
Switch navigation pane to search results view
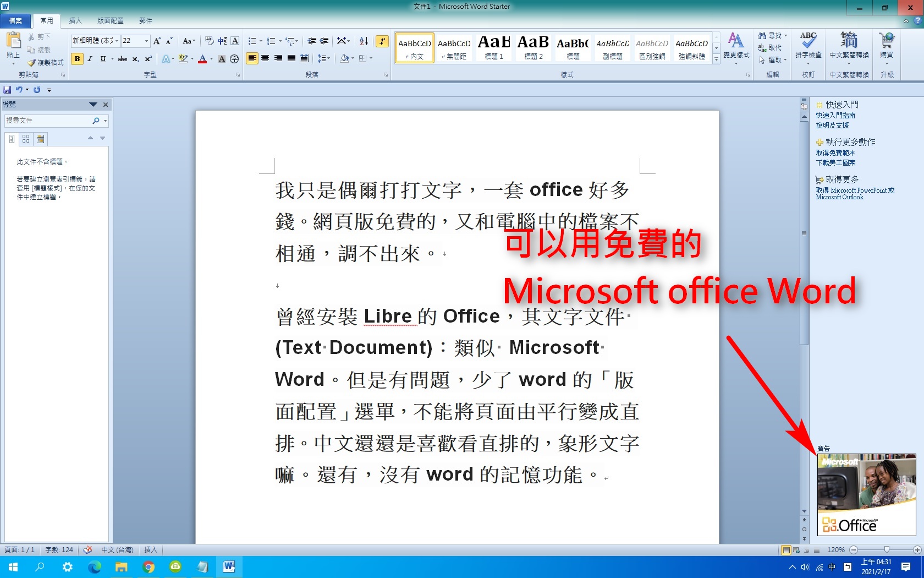(40, 139)
